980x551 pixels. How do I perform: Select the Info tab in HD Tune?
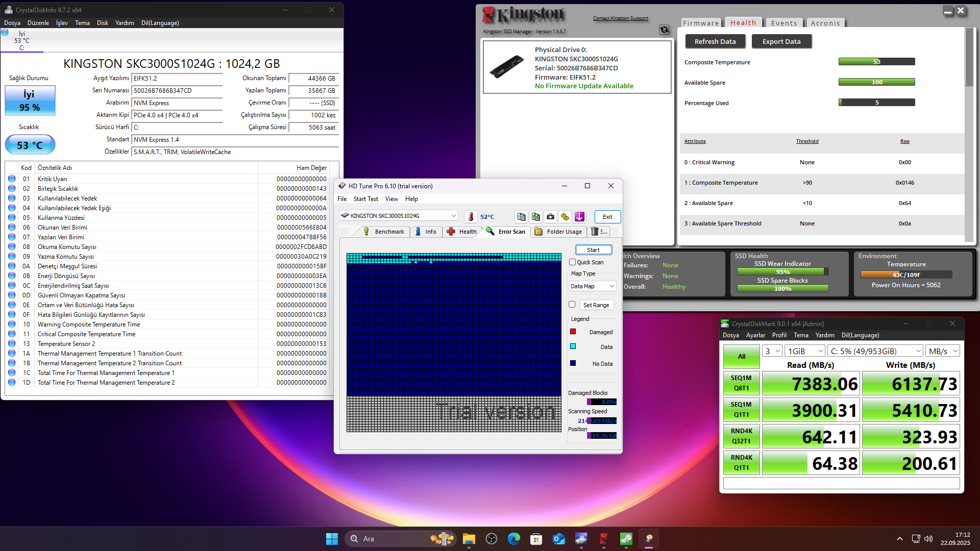(x=426, y=232)
